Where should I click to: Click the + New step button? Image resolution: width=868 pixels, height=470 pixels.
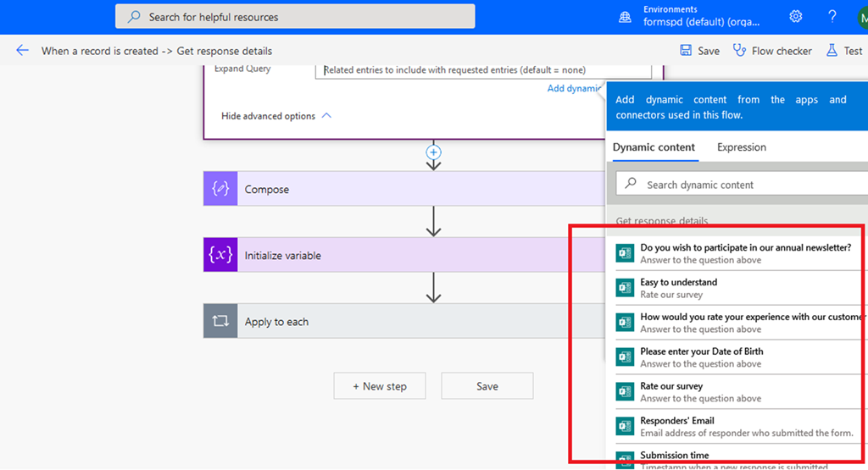380,386
